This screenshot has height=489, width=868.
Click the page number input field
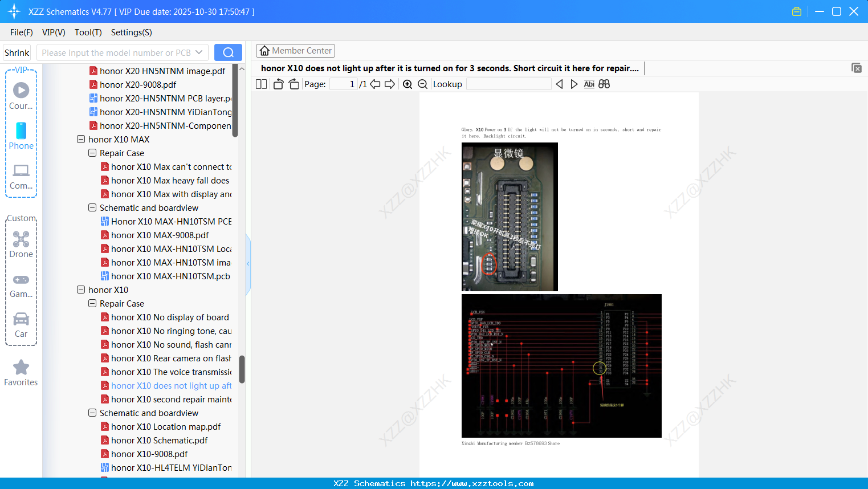(344, 84)
